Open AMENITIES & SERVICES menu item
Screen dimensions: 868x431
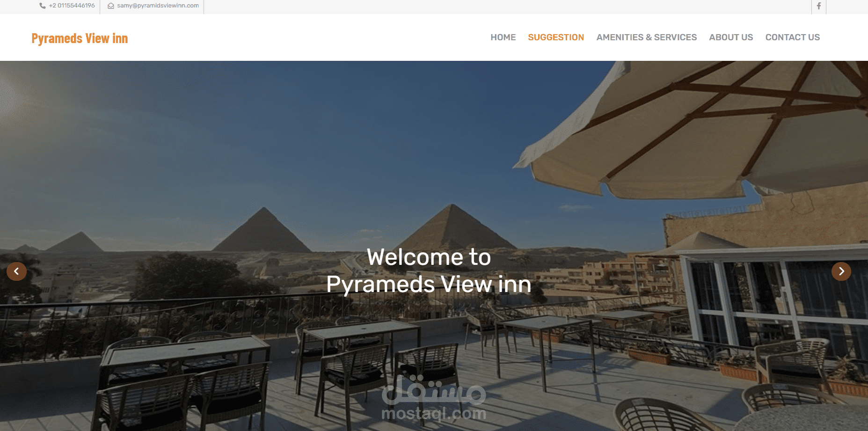coord(647,37)
